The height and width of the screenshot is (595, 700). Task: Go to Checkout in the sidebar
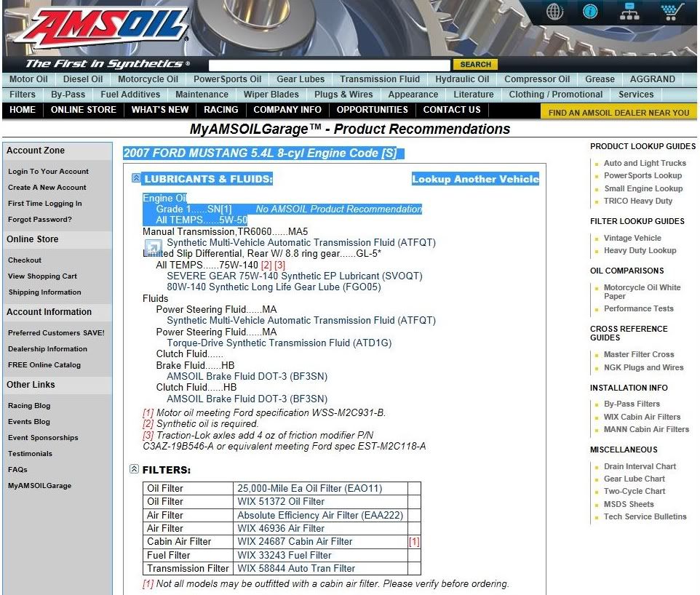pos(25,260)
